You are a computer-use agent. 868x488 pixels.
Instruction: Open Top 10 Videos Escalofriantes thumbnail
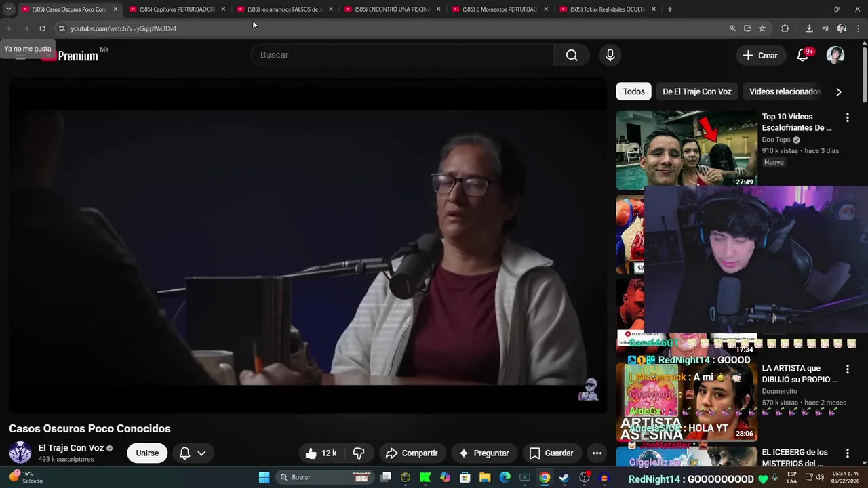click(687, 150)
